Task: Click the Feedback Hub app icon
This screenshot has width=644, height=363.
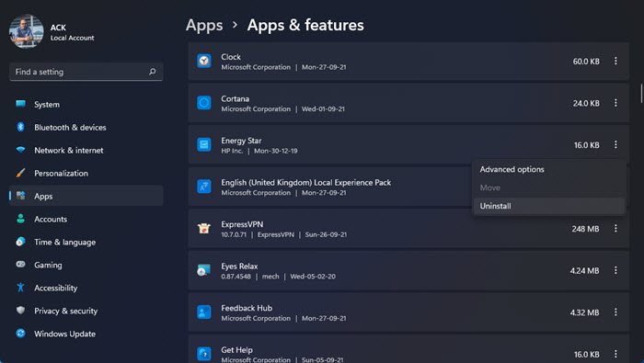Action: [x=204, y=312]
